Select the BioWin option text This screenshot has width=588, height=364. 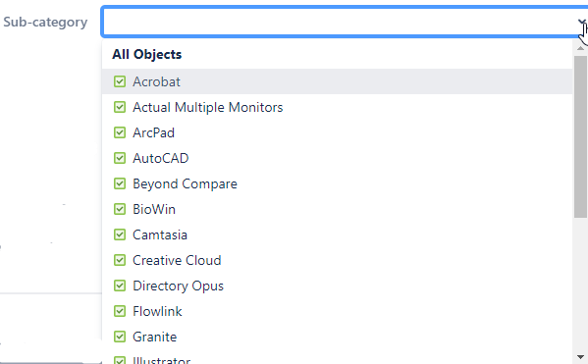pyautogui.click(x=154, y=209)
